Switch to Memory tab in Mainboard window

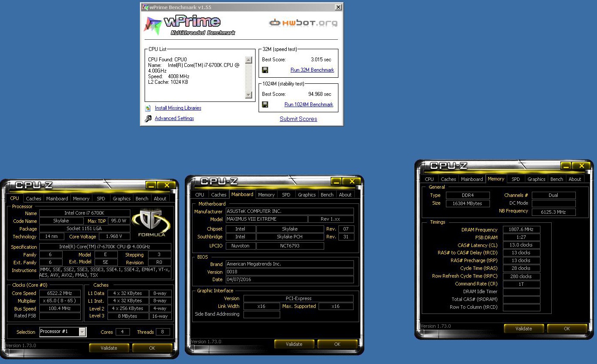[266, 195]
